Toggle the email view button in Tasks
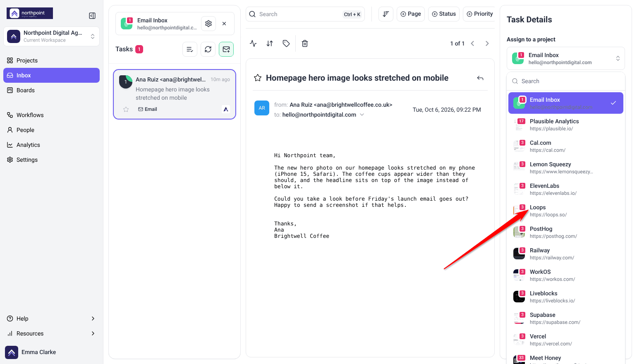The image size is (637, 364). 226,49
